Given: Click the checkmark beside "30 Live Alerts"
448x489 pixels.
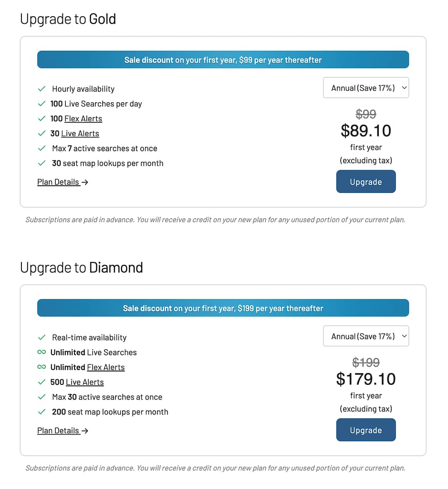Looking at the screenshot, I should click(42, 133).
